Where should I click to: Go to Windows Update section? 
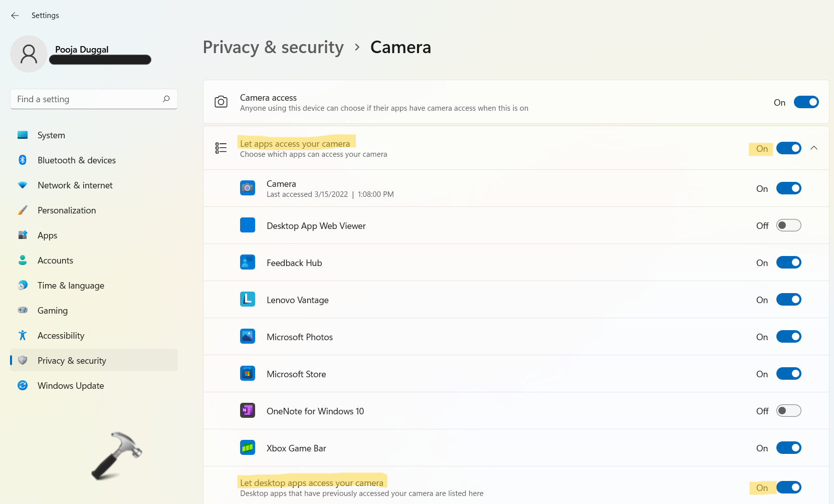pos(71,386)
